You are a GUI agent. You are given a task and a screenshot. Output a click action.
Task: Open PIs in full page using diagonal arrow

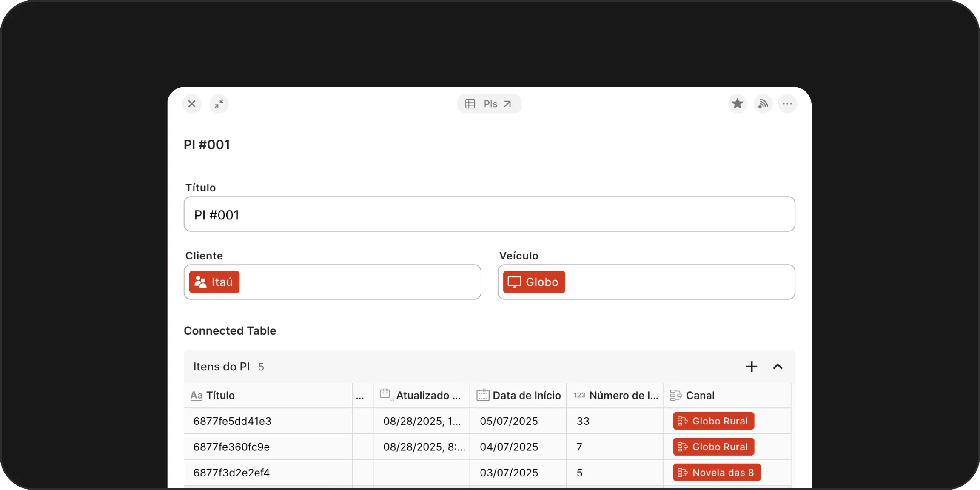[x=507, y=103]
